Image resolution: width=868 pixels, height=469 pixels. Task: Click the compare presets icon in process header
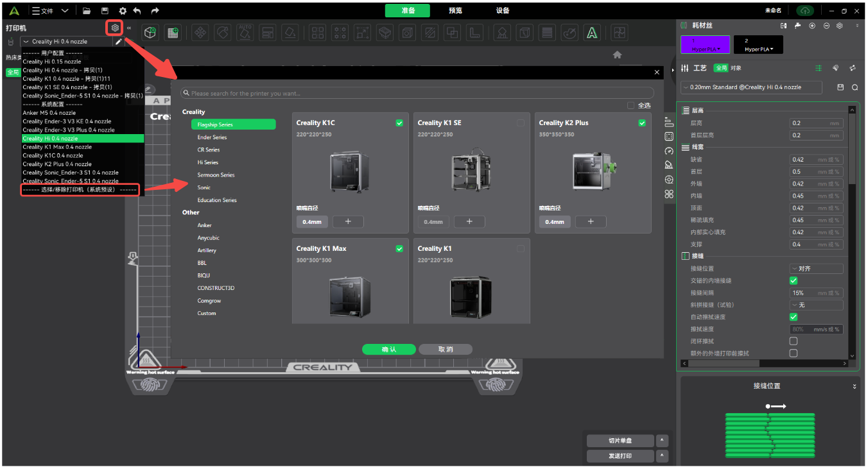pyautogui.click(x=853, y=68)
